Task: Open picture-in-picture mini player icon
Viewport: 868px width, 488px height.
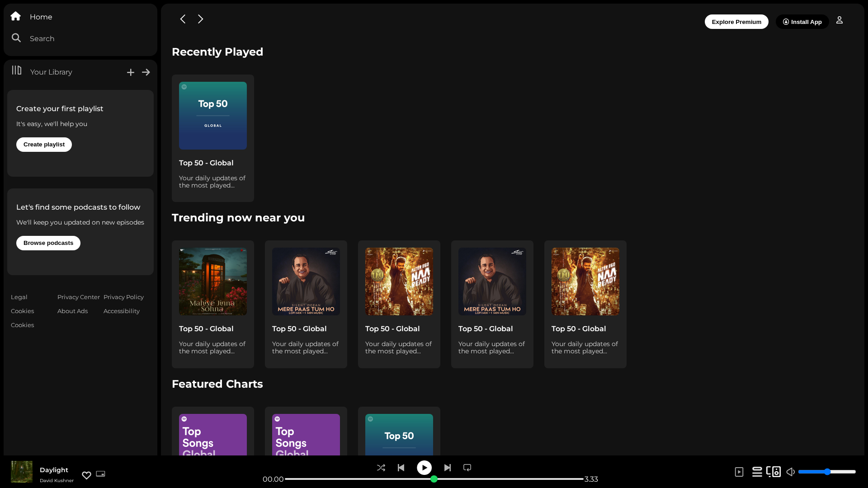Action: [x=100, y=474]
